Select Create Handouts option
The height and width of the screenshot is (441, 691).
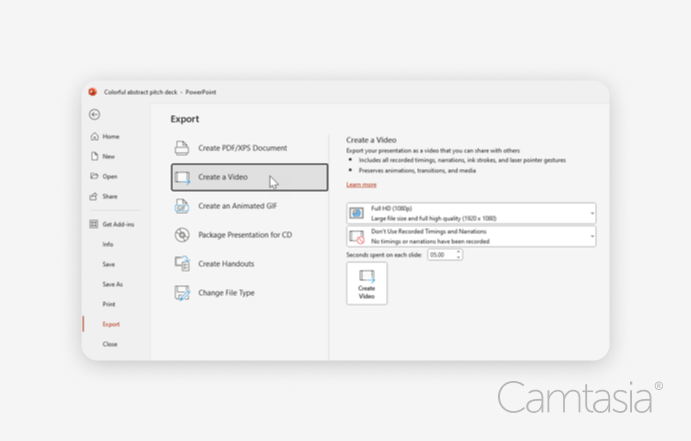pyautogui.click(x=249, y=264)
